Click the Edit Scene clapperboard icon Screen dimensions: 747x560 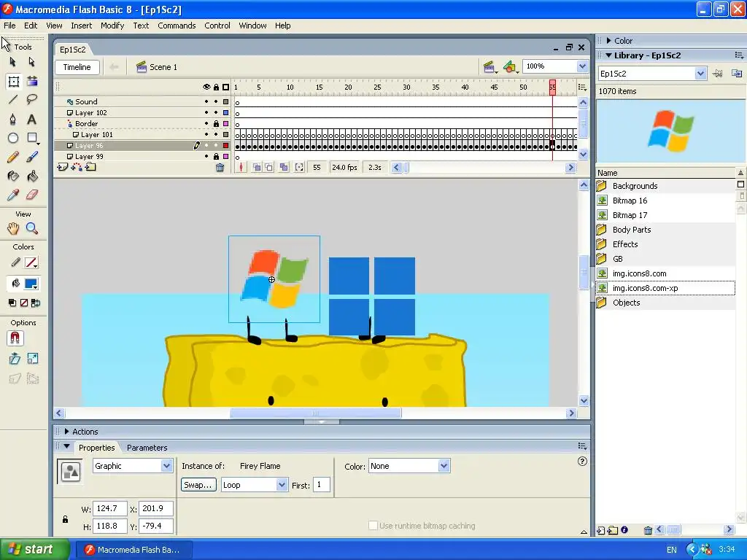click(489, 67)
